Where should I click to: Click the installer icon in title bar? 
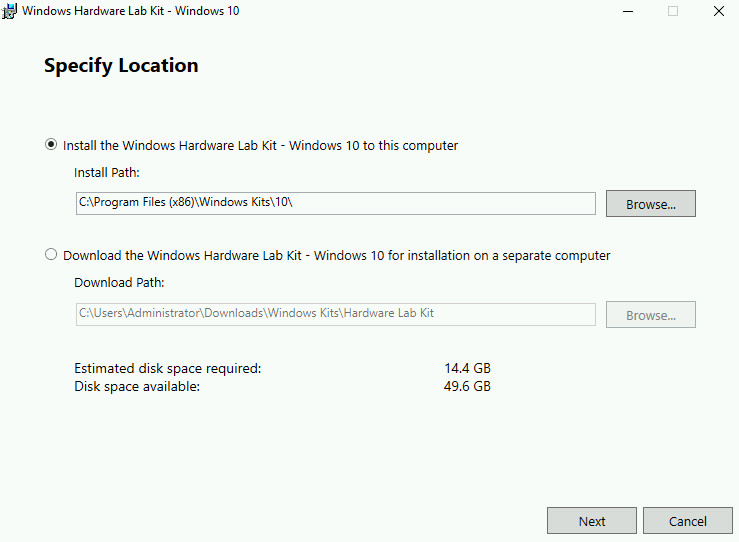pyautogui.click(x=9, y=11)
